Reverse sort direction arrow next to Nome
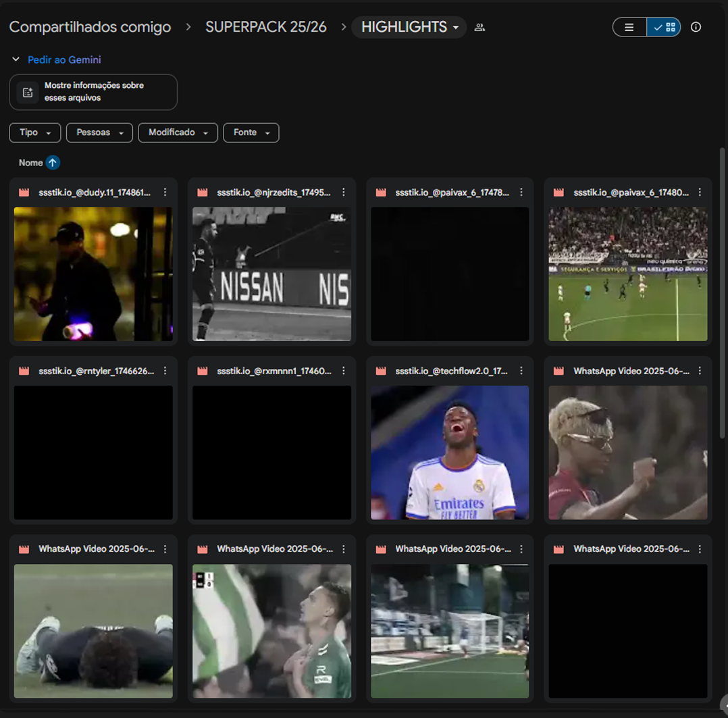728x718 pixels. coord(53,163)
